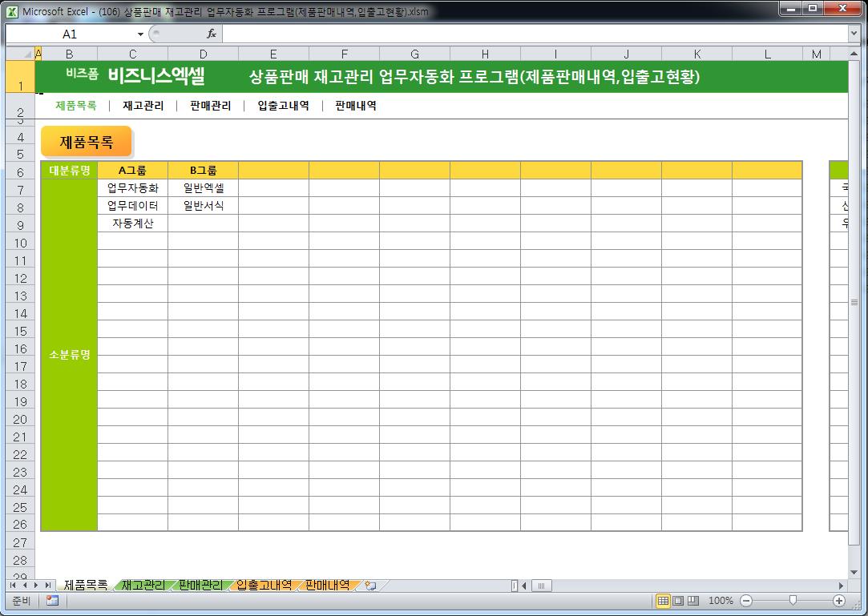
Task: Select column G header
Action: [414, 54]
